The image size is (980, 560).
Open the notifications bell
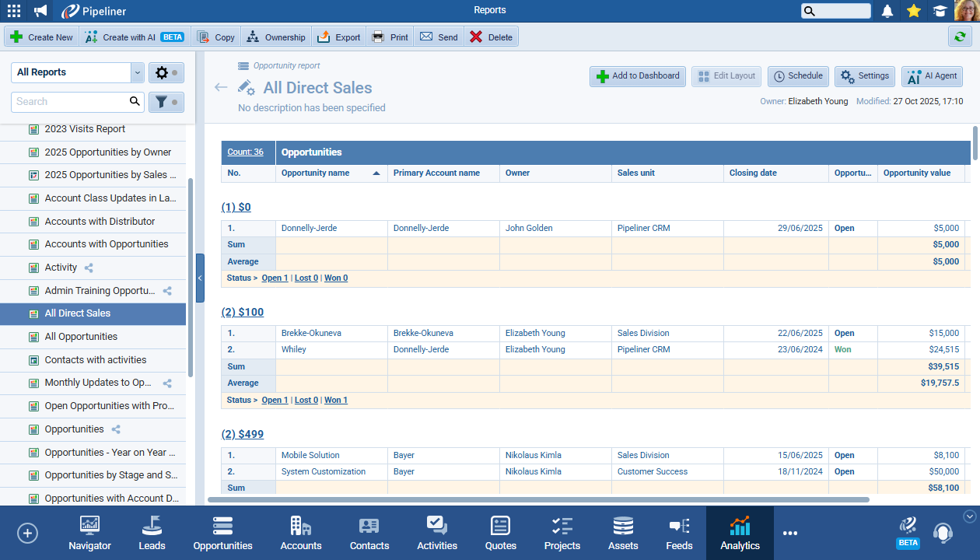pyautogui.click(x=887, y=11)
